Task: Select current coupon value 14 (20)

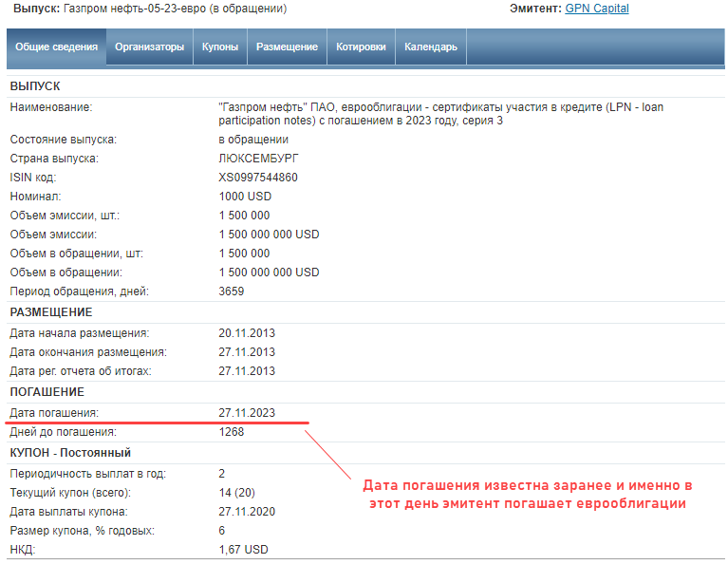Action: (236, 493)
